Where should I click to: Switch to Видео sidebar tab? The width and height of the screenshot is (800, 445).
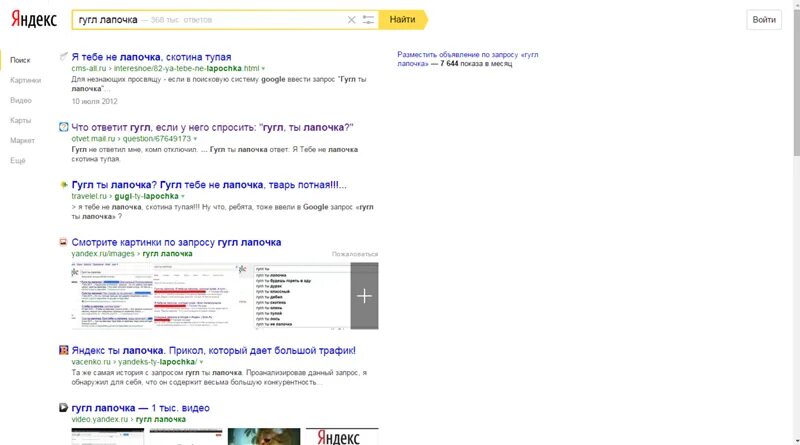pyautogui.click(x=21, y=100)
